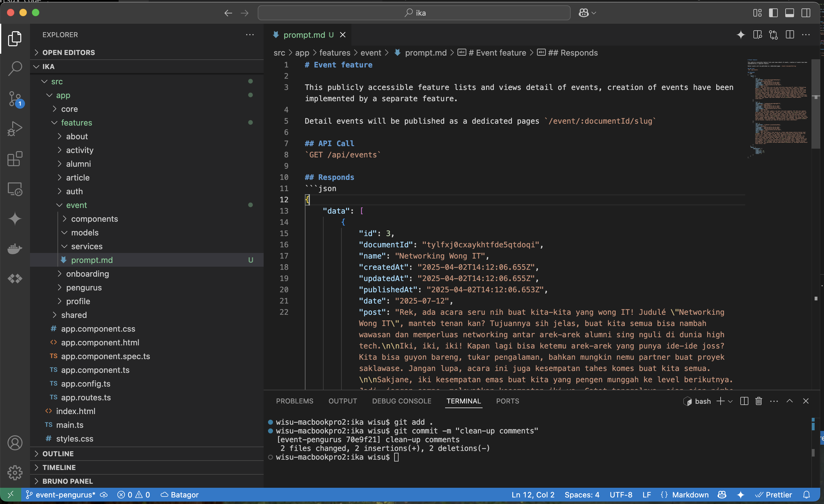The width and height of the screenshot is (824, 504).
Task: Collapse the event folder
Action: [147, 205]
